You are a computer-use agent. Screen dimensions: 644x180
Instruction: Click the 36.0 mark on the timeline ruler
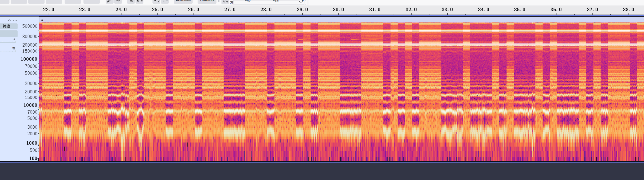click(556, 10)
